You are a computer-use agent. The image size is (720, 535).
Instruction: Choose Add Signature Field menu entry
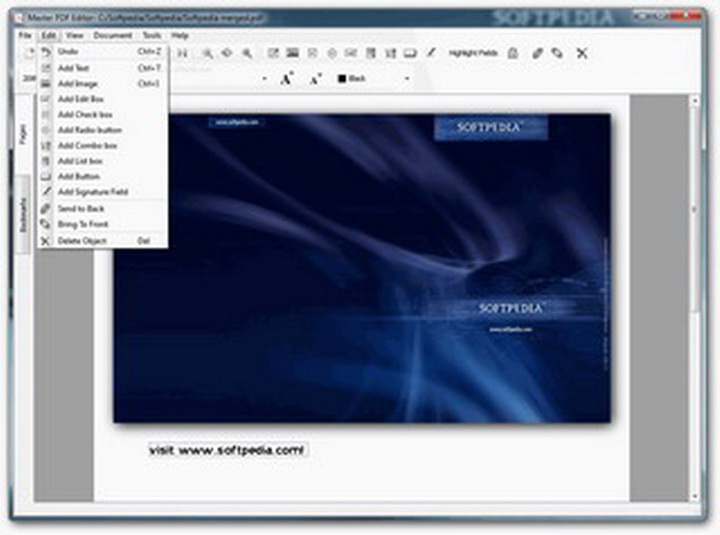click(x=103, y=192)
